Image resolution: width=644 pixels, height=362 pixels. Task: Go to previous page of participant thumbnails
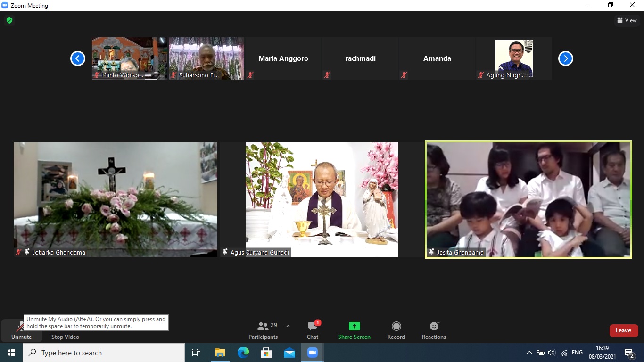tap(78, 58)
